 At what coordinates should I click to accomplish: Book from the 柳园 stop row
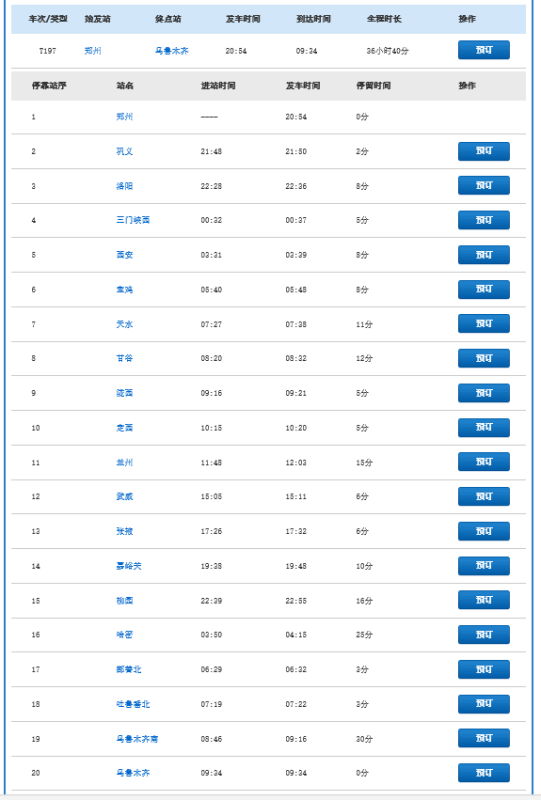[483, 600]
